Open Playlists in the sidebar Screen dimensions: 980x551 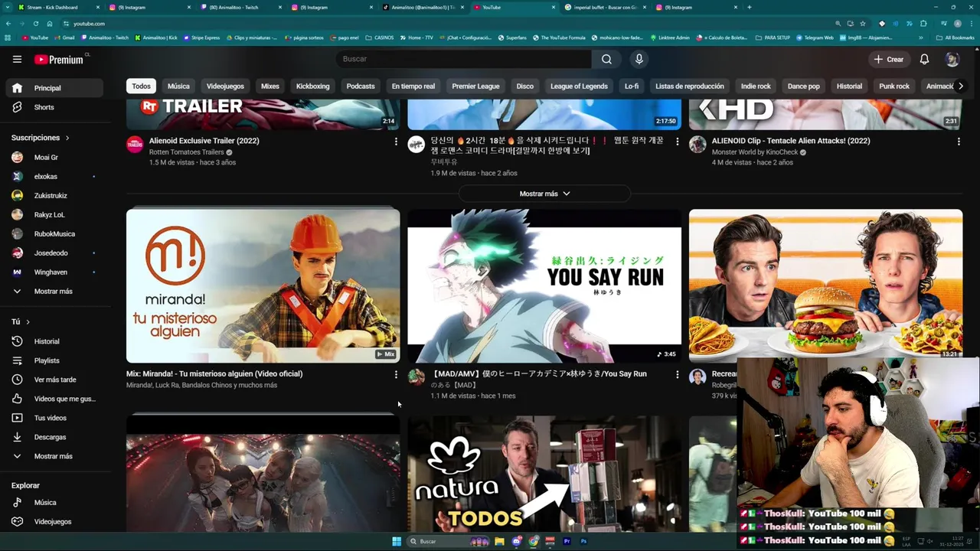tap(54, 360)
